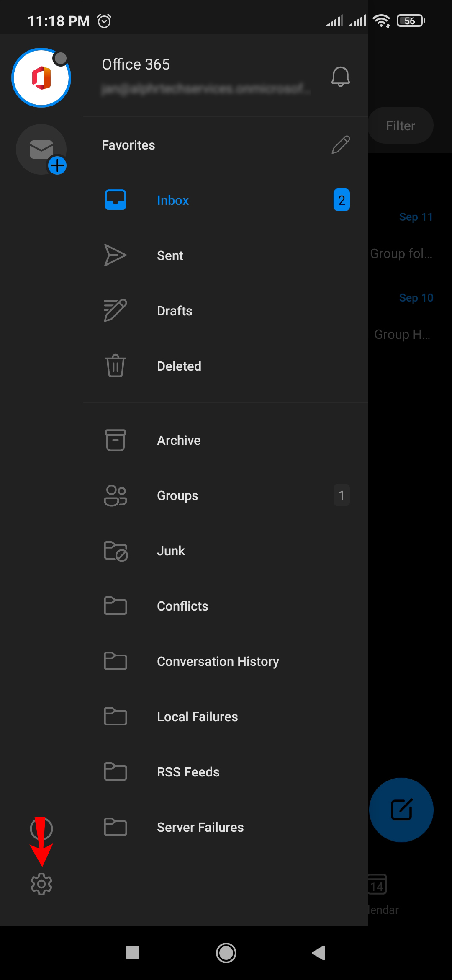Click the Archive box icon

click(x=116, y=440)
